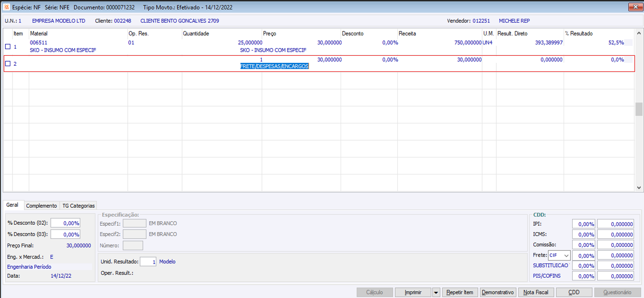Click the Número input field
Image resolution: width=644 pixels, height=298 pixels.
133,245
